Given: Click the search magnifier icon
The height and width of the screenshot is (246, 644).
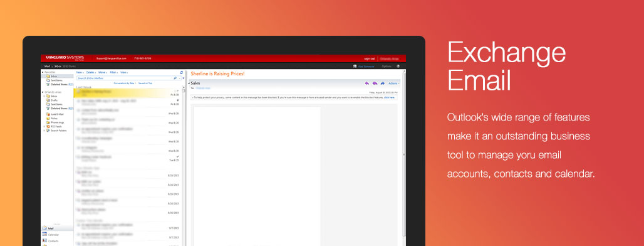Looking at the screenshot, I should point(175,78).
